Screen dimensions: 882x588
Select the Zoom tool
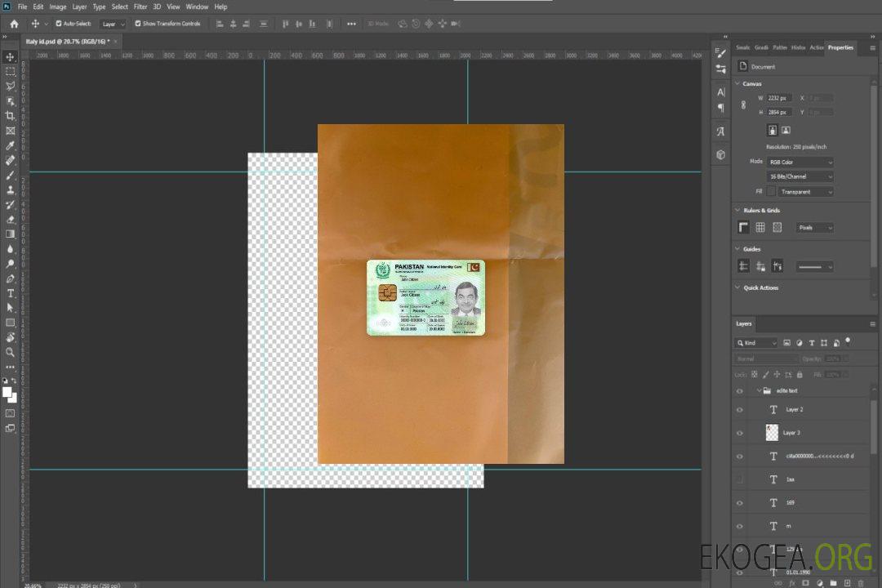10,352
